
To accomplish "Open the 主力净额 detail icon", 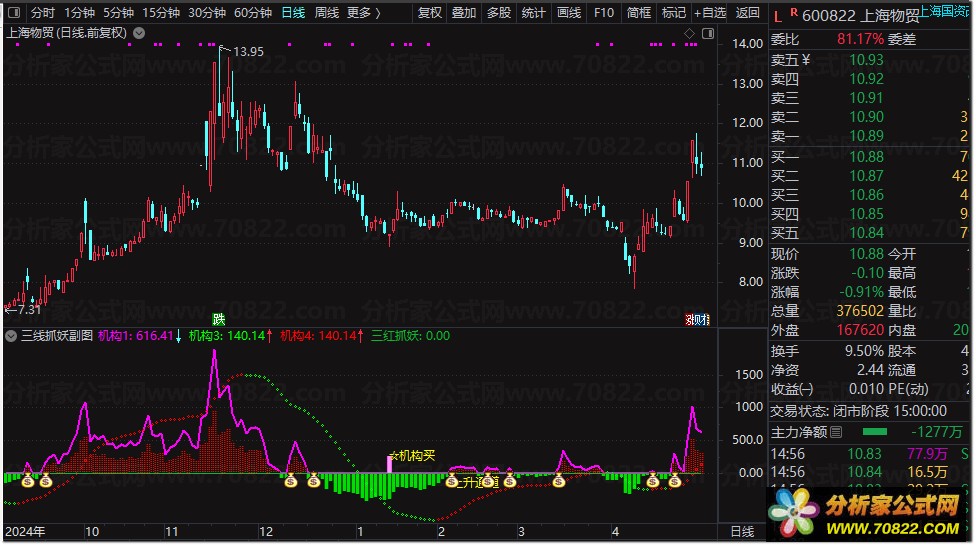I will pos(836,432).
